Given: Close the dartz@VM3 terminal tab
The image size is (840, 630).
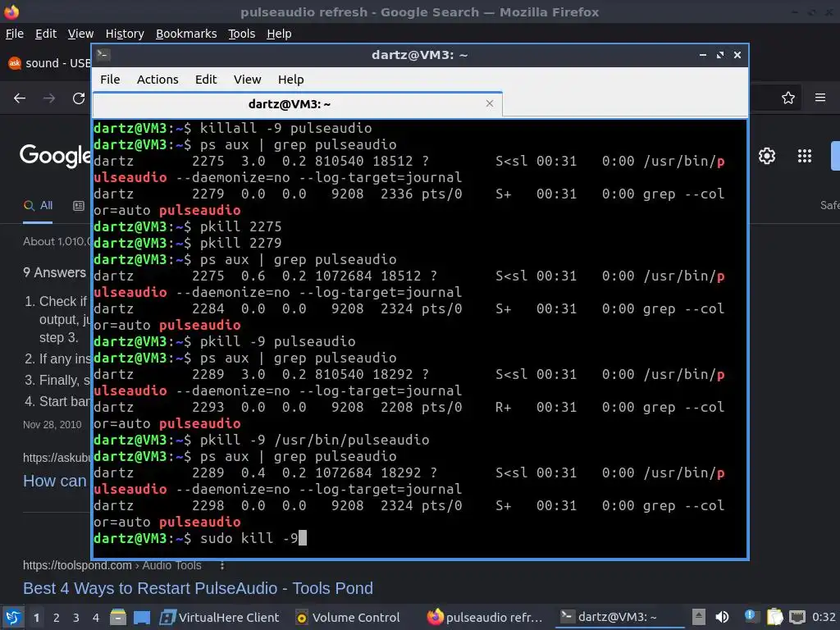Looking at the screenshot, I should [x=490, y=103].
